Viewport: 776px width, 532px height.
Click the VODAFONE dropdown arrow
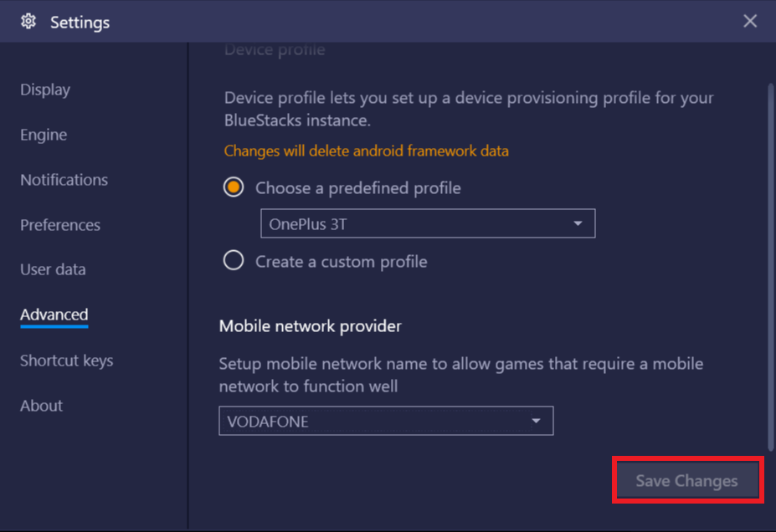click(536, 421)
